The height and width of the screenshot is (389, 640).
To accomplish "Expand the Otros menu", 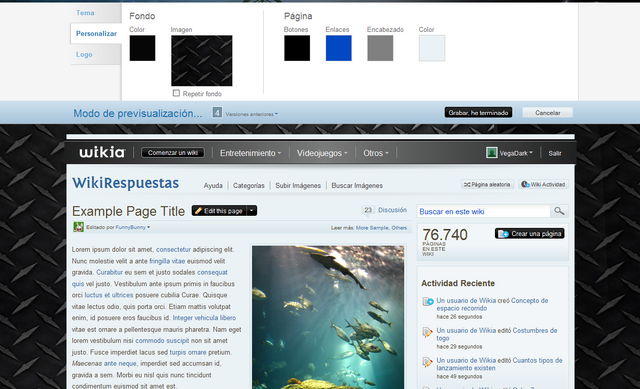I will click(x=376, y=153).
